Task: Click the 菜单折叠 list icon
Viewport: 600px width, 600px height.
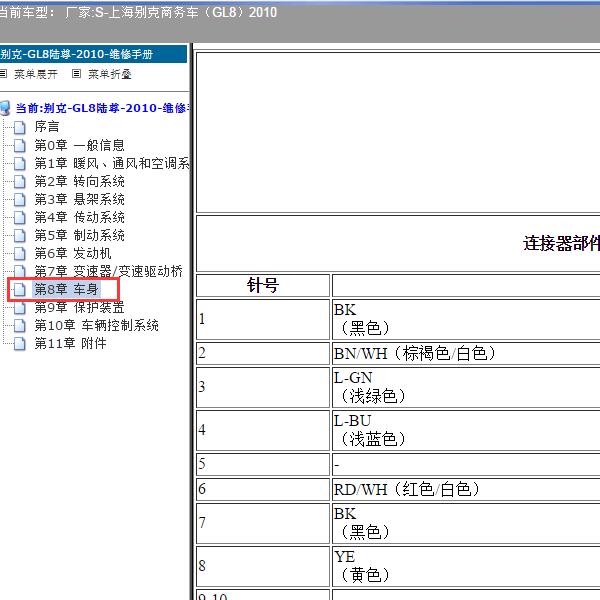Action: [76, 73]
